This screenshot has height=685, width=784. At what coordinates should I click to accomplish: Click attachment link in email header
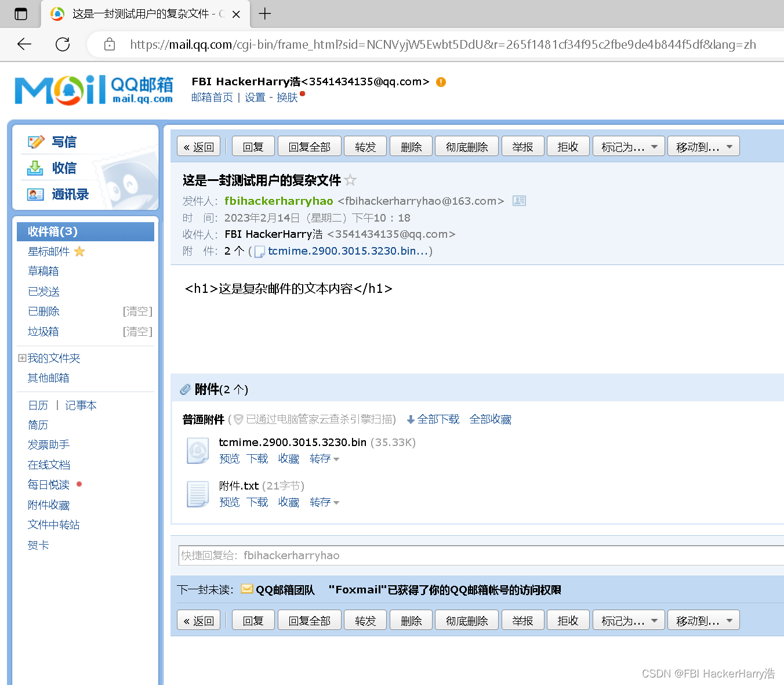tap(348, 251)
